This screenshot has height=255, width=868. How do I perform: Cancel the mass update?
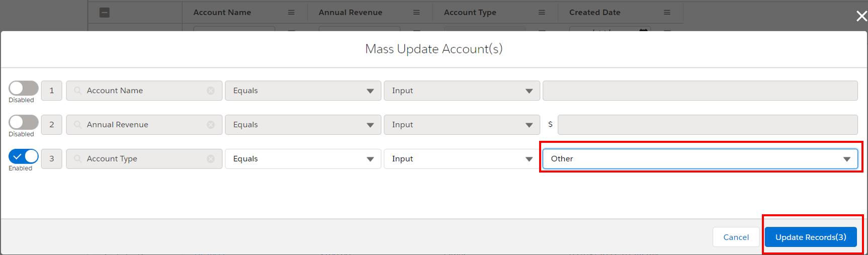[736, 237]
